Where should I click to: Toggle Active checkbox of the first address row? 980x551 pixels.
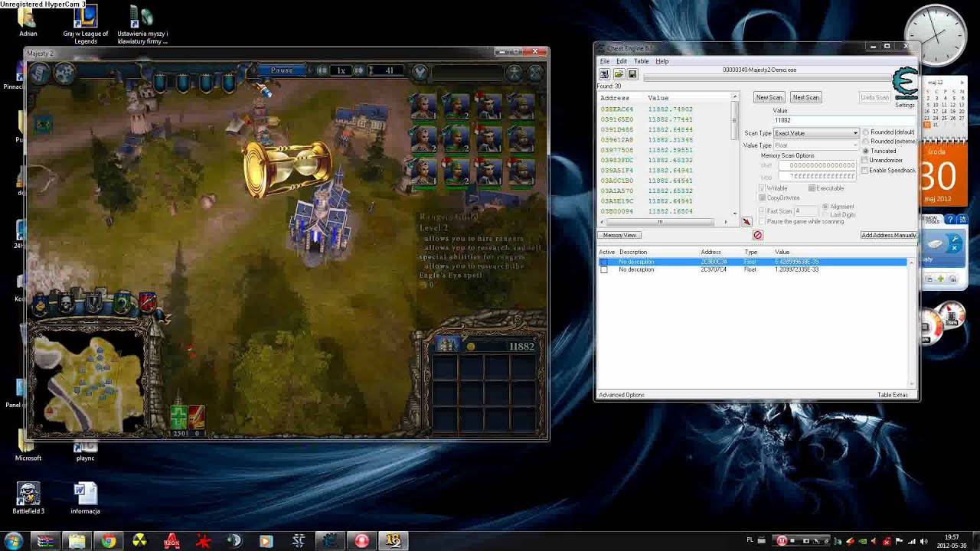pyautogui.click(x=604, y=262)
